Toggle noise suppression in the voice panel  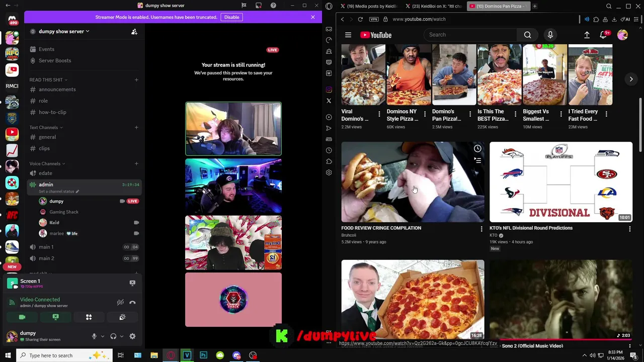[120, 302]
